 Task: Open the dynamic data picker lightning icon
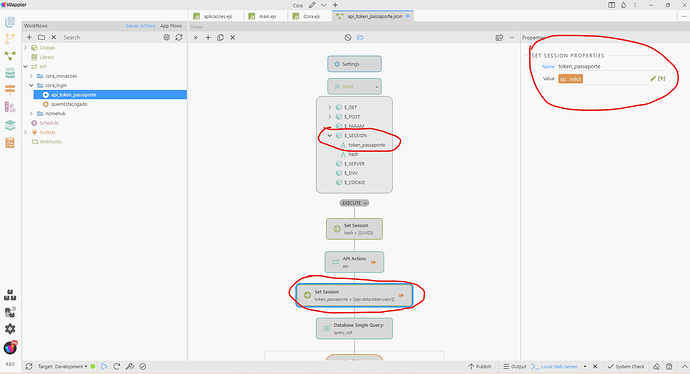pyautogui.click(x=661, y=79)
